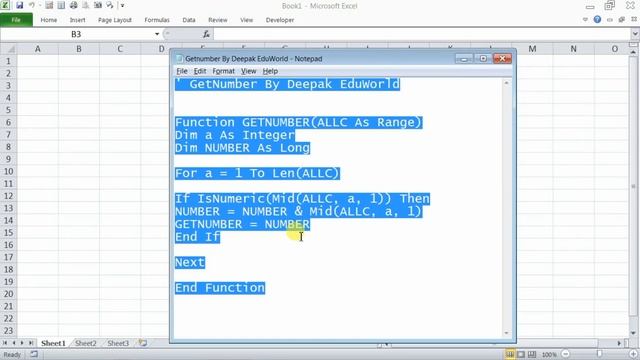Switch to the Formulas ribbon tab

click(157, 20)
